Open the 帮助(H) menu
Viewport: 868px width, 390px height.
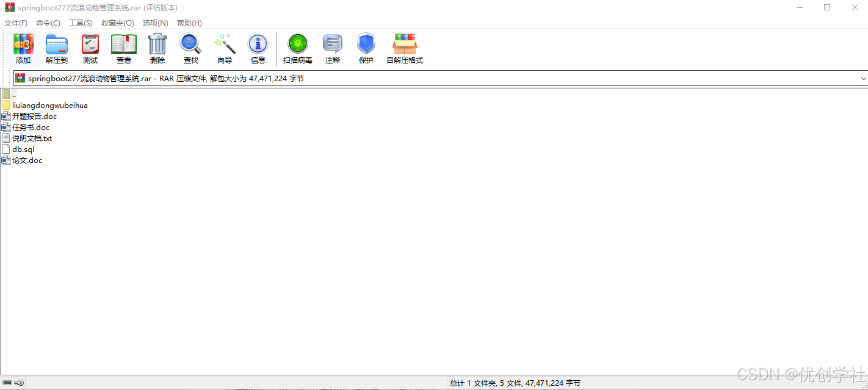pyautogui.click(x=189, y=23)
